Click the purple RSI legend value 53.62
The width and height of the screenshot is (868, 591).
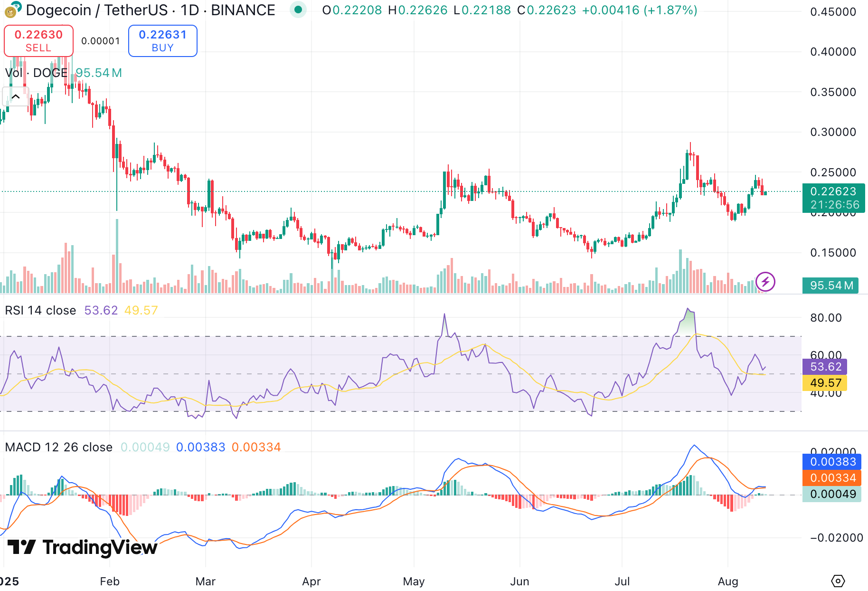click(101, 310)
